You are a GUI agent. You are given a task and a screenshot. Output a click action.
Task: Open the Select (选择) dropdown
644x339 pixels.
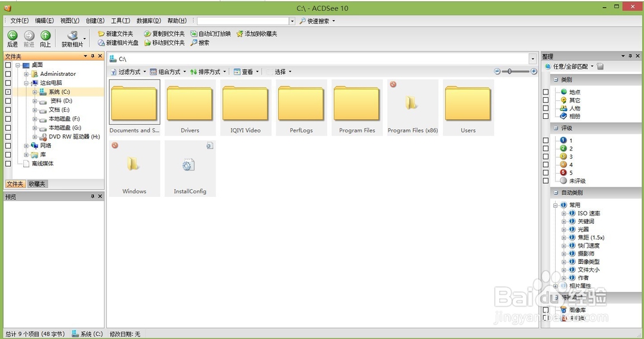(x=279, y=72)
